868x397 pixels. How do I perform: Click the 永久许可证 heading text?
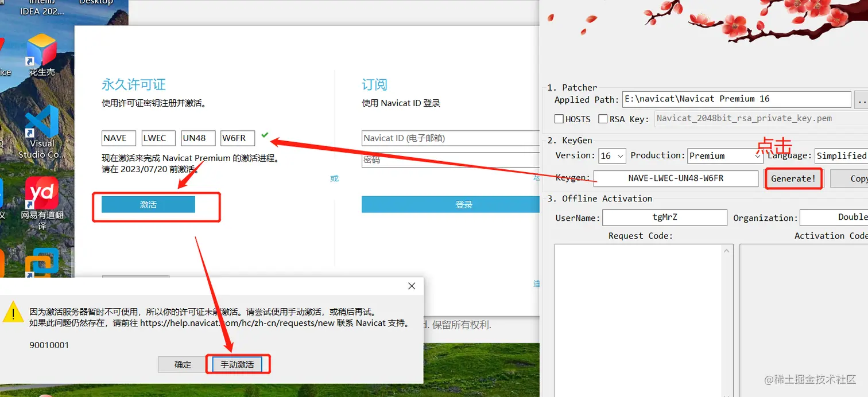(x=134, y=85)
